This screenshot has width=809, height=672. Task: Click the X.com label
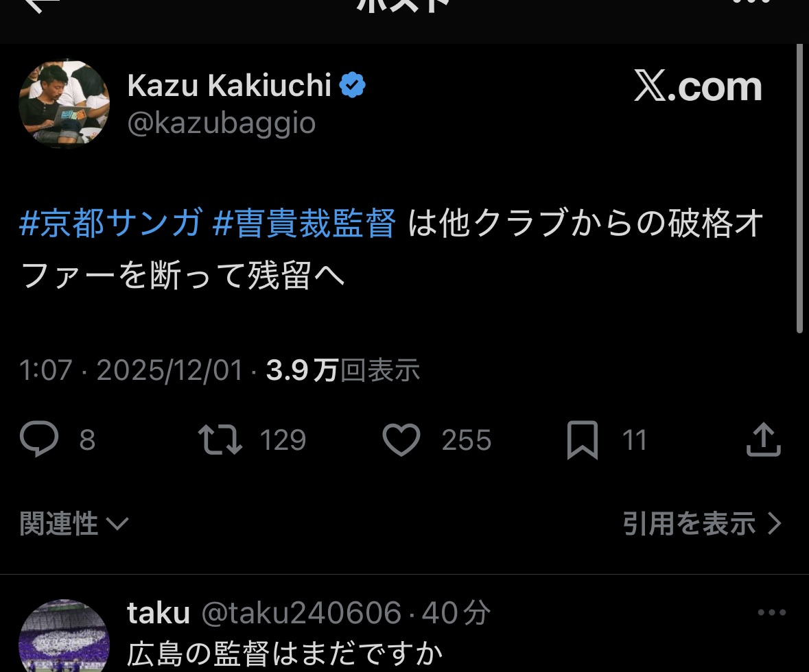pyautogui.click(x=698, y=86)
